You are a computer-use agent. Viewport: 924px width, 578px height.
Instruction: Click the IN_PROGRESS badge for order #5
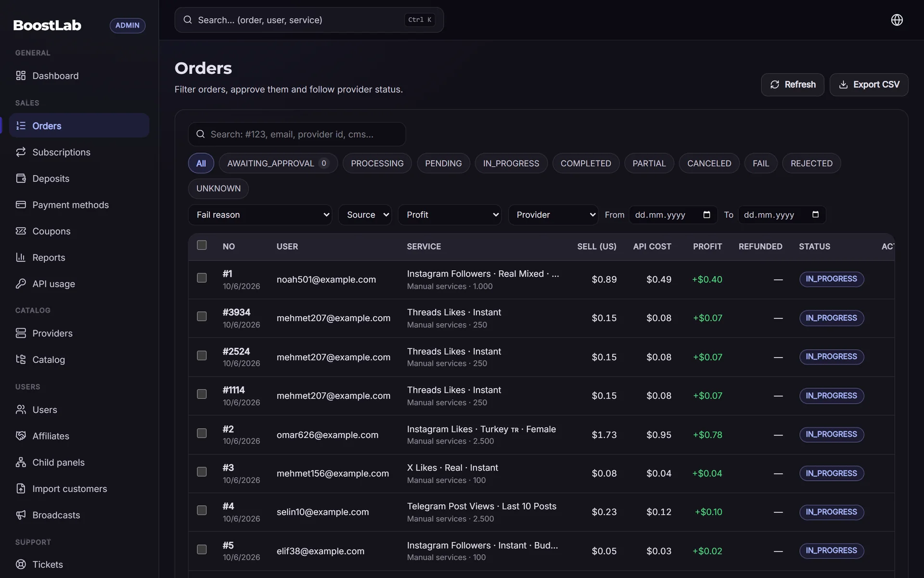[x=832, y=551]
